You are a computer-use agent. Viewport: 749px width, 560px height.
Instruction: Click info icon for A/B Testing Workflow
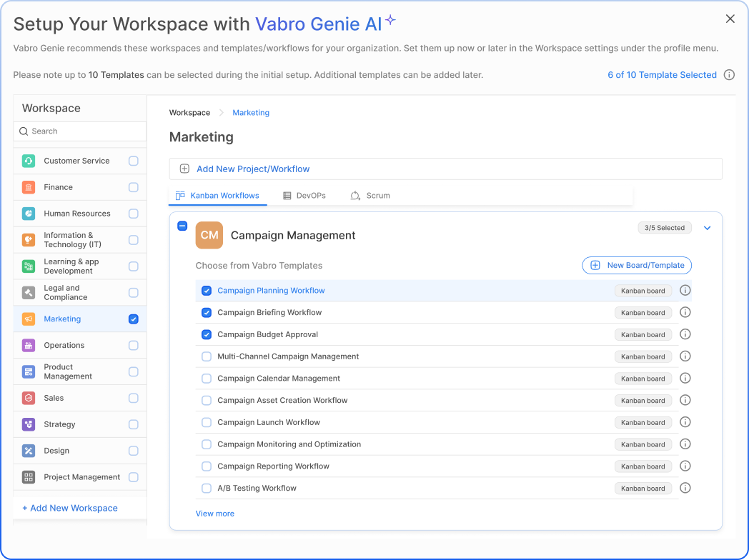tap(685, 489)
